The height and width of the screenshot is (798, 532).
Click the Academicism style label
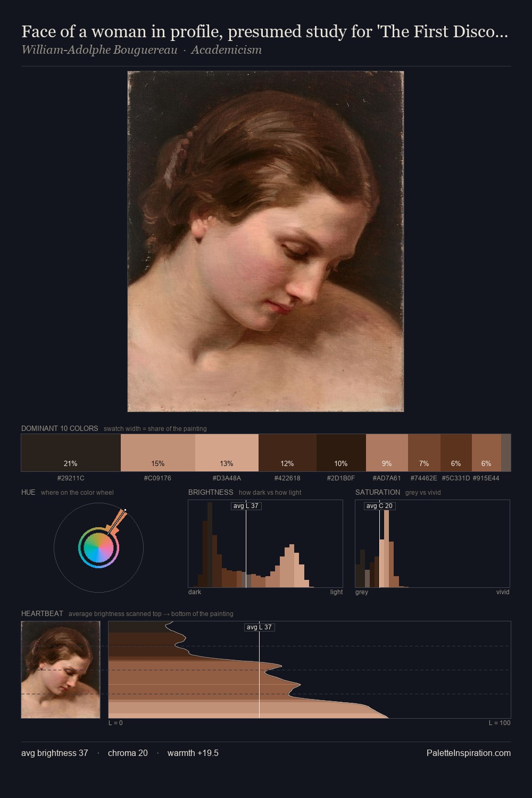(226, 50)
